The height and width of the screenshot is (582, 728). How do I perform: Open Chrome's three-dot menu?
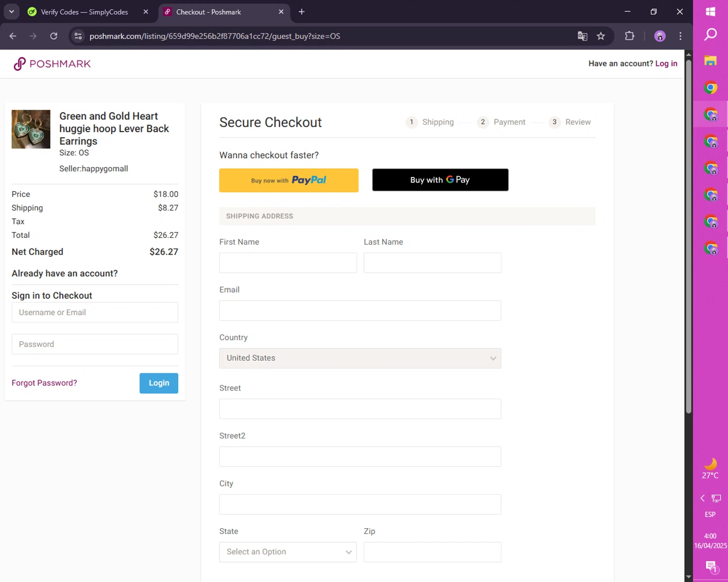click(680, 36)
